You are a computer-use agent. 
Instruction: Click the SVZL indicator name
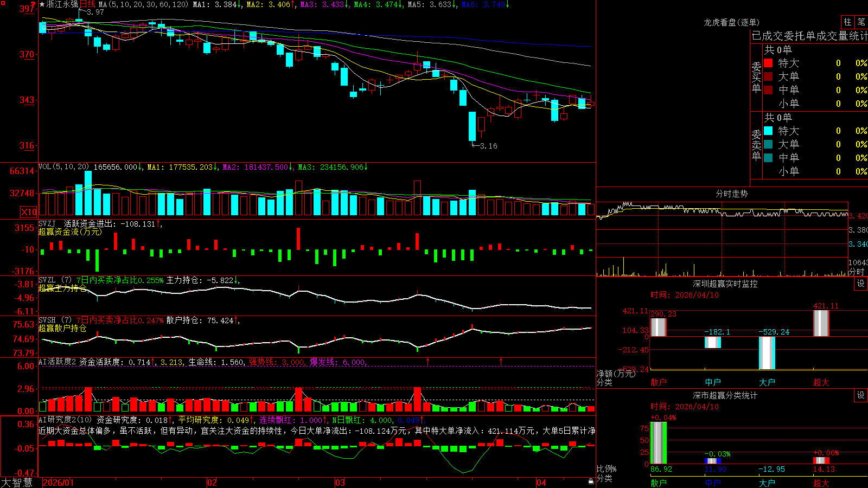(x=47, y=280)
